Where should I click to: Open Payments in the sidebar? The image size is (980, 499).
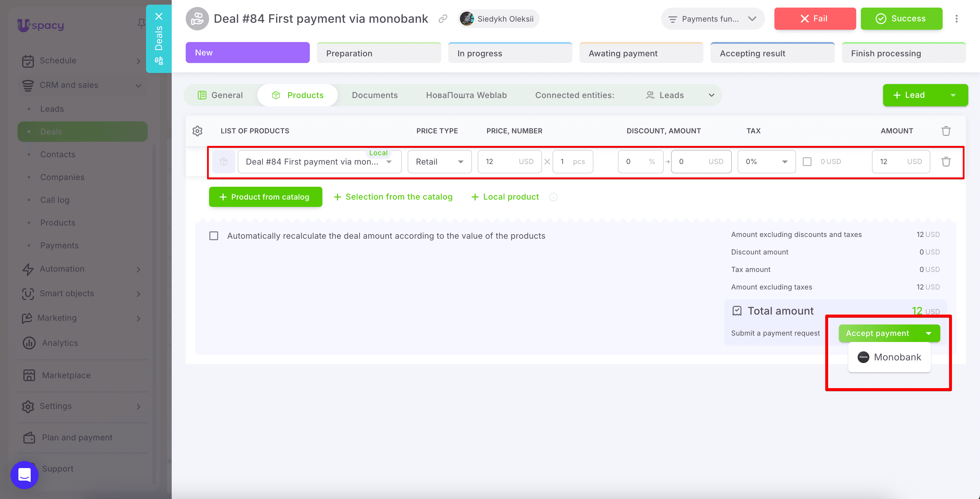point(59,245)
